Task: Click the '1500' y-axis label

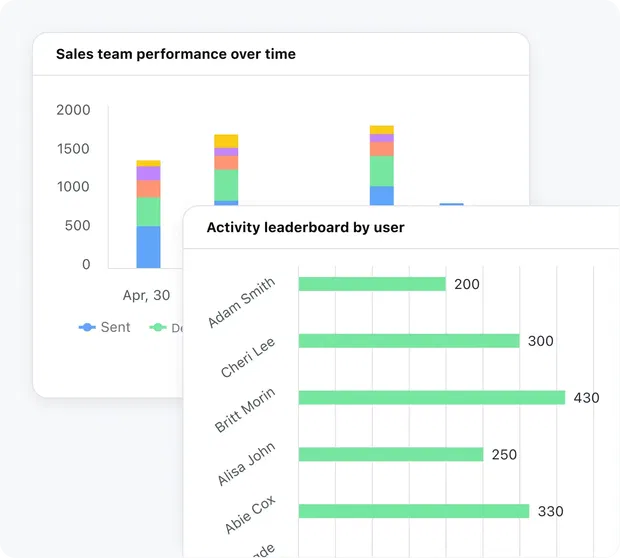Action: [x=73, y=149]
